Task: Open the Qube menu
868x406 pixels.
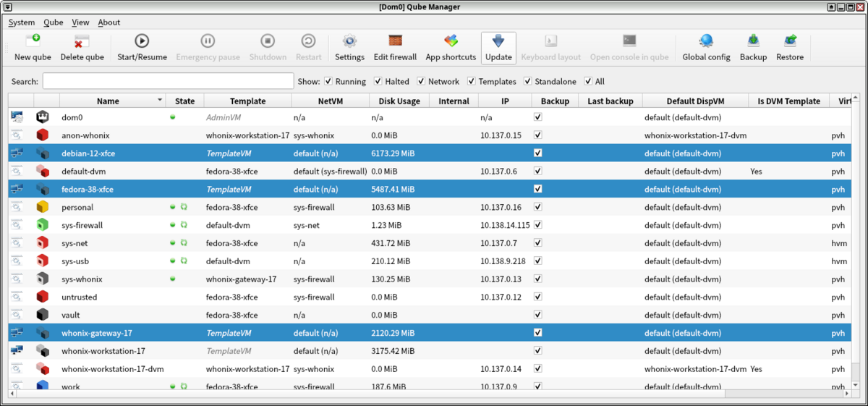Action: (54, 22)
